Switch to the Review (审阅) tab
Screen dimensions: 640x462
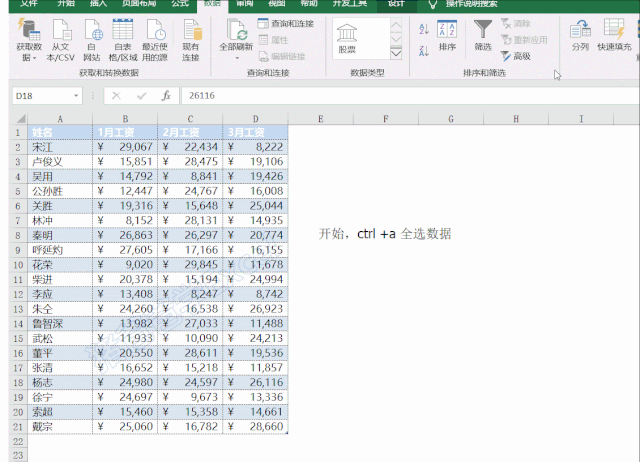(x=244, y=4)
